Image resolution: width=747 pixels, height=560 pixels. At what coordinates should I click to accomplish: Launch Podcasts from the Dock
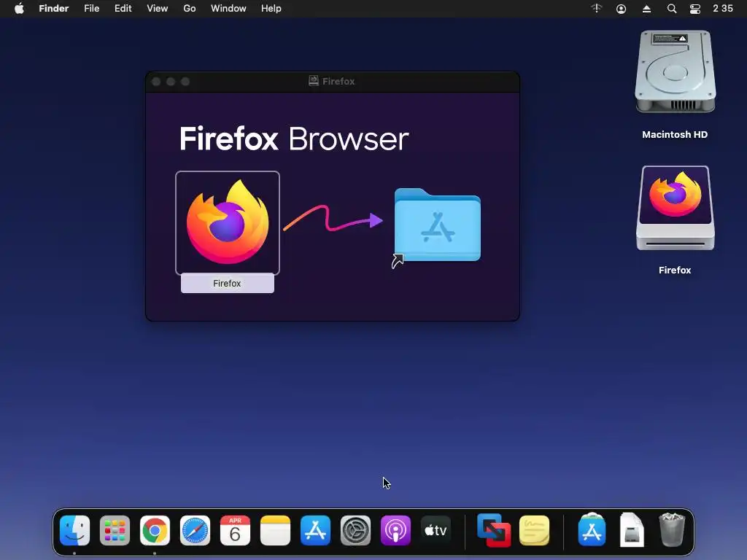point(395,530)
